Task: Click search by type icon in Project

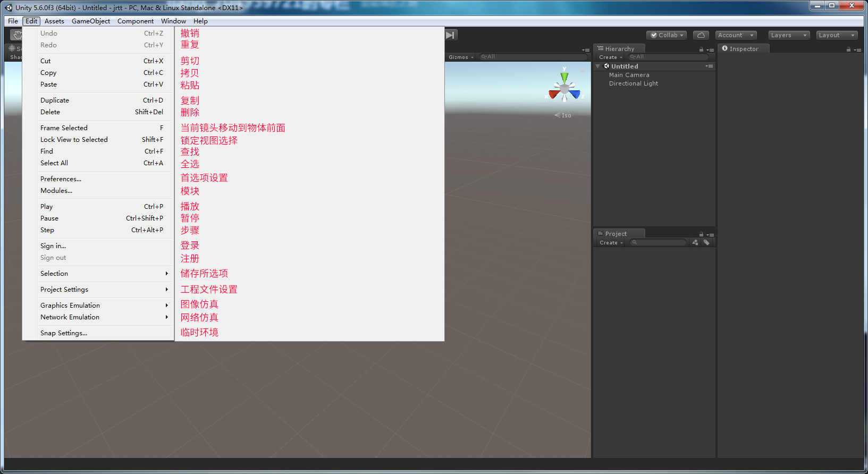Action: [695, 242]
